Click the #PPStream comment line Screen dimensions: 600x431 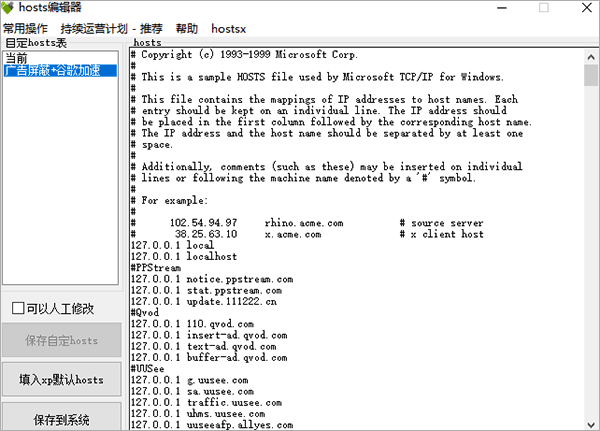click(x=156, y=268)
